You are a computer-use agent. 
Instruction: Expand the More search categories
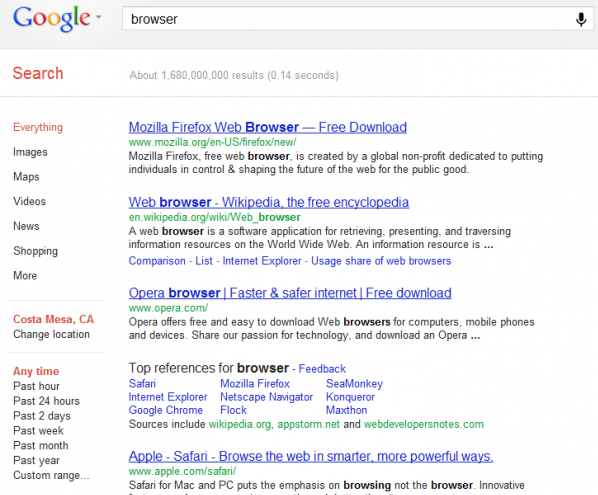click(x=25, y=275)
